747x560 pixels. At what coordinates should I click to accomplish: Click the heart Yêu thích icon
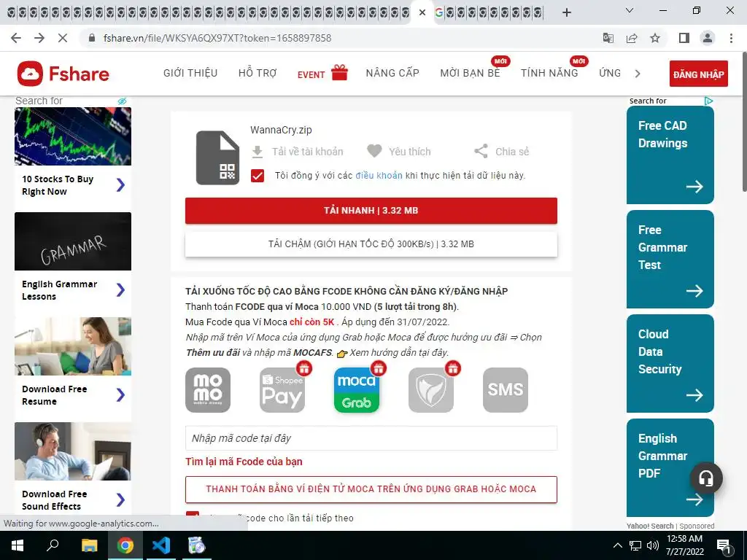point(374,151)
